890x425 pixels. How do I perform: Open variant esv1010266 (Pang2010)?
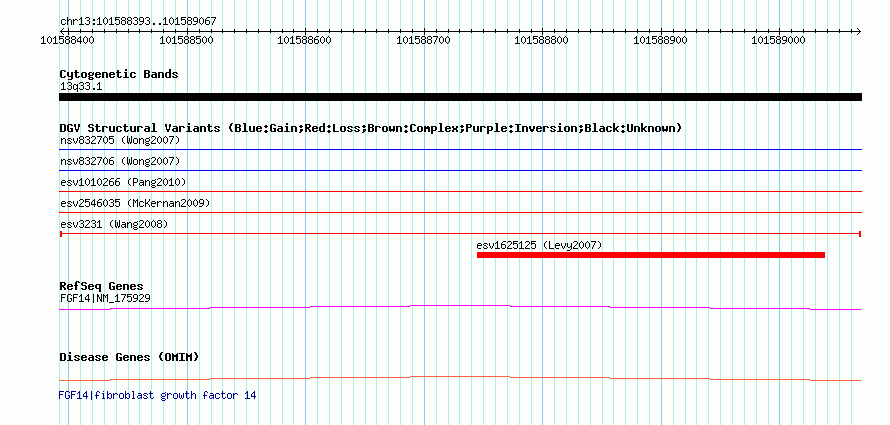[123, 182]
